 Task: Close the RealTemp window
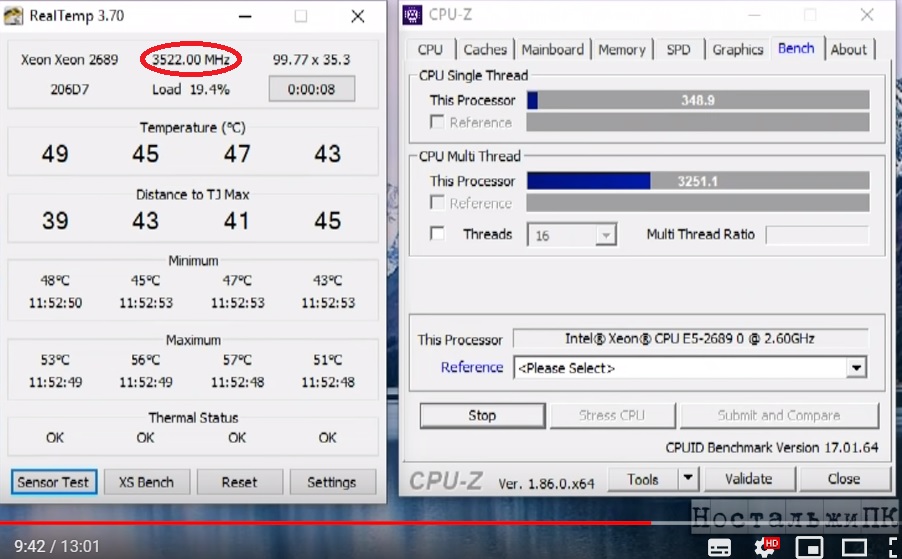click(x=358, y=16)
